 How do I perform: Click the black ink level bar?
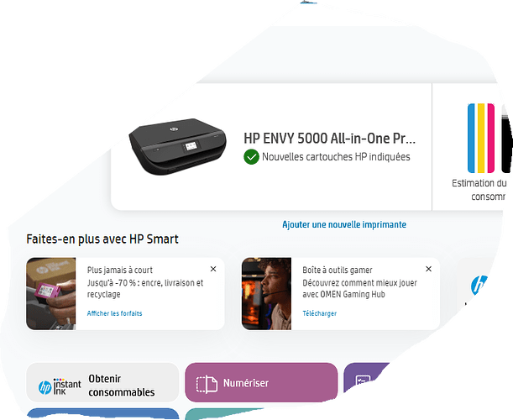click(x=506, y=138)
